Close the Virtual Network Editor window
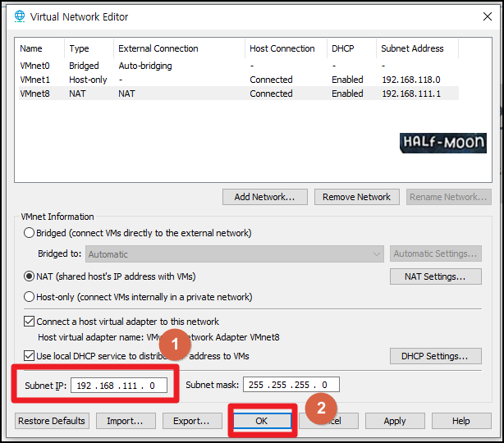This screenshot has width=504, height=443. [488, 16]
